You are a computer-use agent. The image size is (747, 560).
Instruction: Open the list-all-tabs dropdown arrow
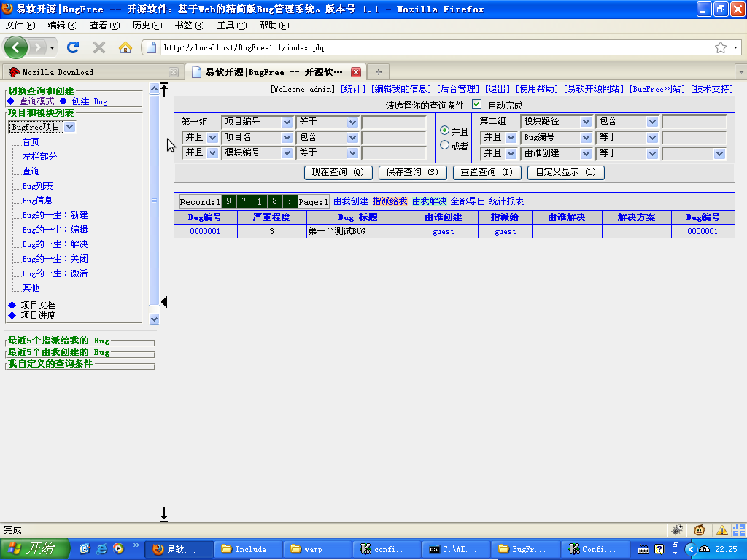point(741,72)
